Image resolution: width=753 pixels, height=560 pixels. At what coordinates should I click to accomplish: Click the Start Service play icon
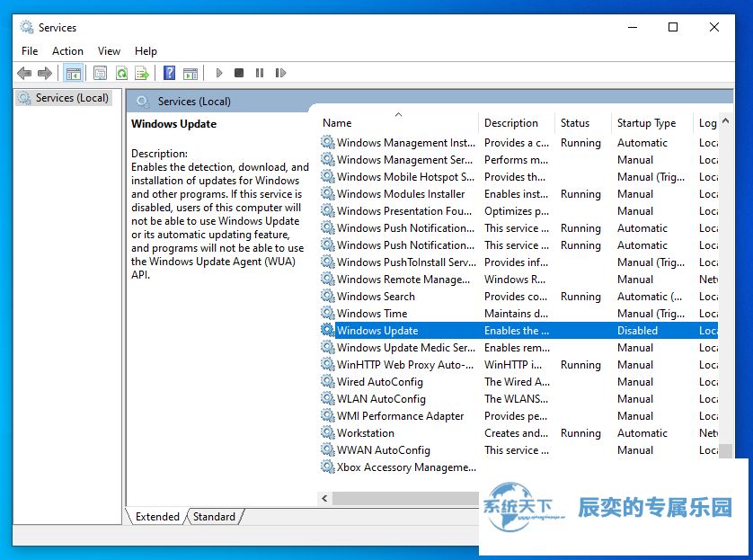(x=219, y=73)
